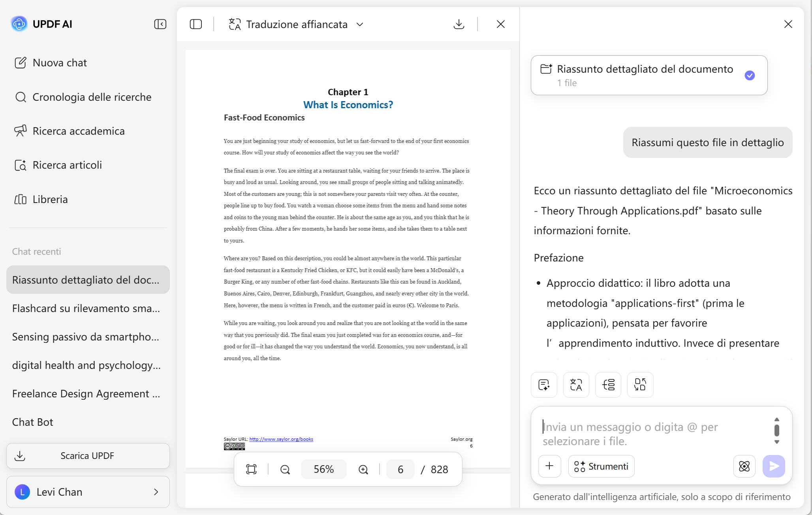
Task: Click the Scarica UPDF button
Action: [88, 456]
